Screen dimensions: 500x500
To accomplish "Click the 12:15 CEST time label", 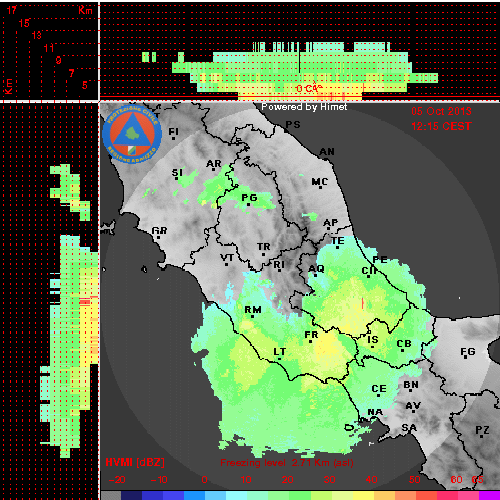I will click(441, 126).
